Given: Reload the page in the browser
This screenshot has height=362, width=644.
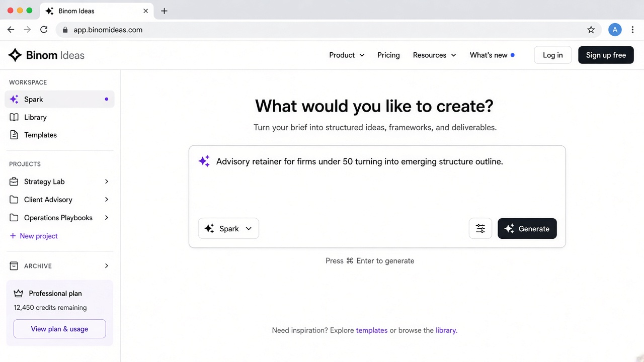Looking at the screenshot, I should click(44, 30).
